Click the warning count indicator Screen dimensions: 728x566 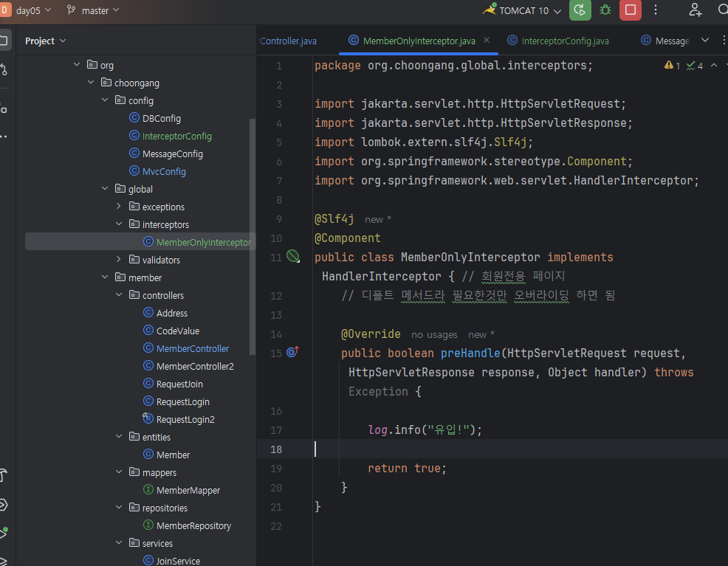click(672, 66)
